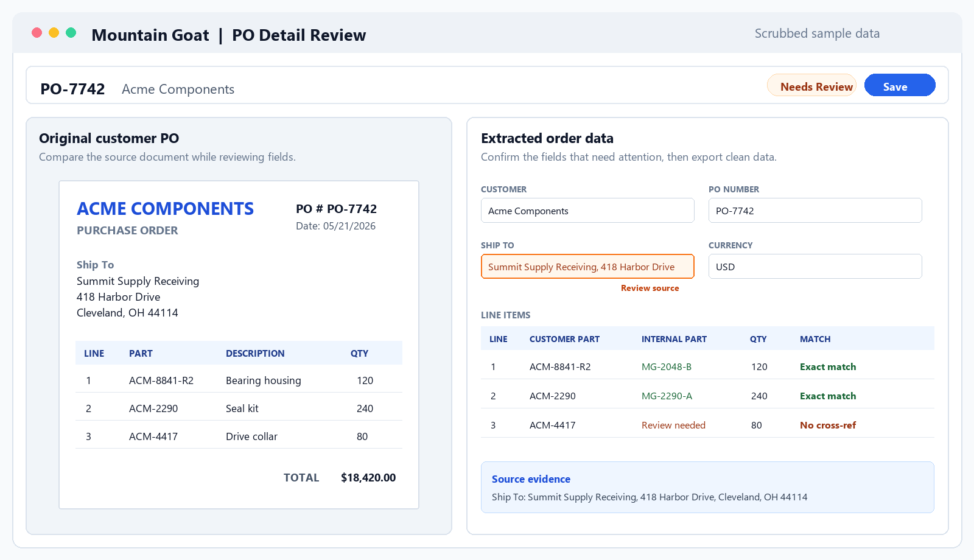Click the red close window dot
Viewport: 974px width, 560px height.
click(37, 33)
